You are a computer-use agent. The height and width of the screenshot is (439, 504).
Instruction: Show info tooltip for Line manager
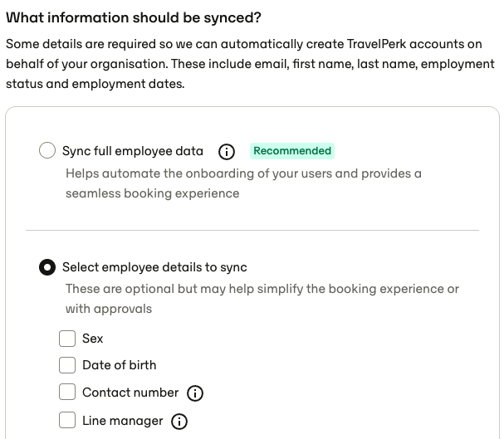[179, 422]
